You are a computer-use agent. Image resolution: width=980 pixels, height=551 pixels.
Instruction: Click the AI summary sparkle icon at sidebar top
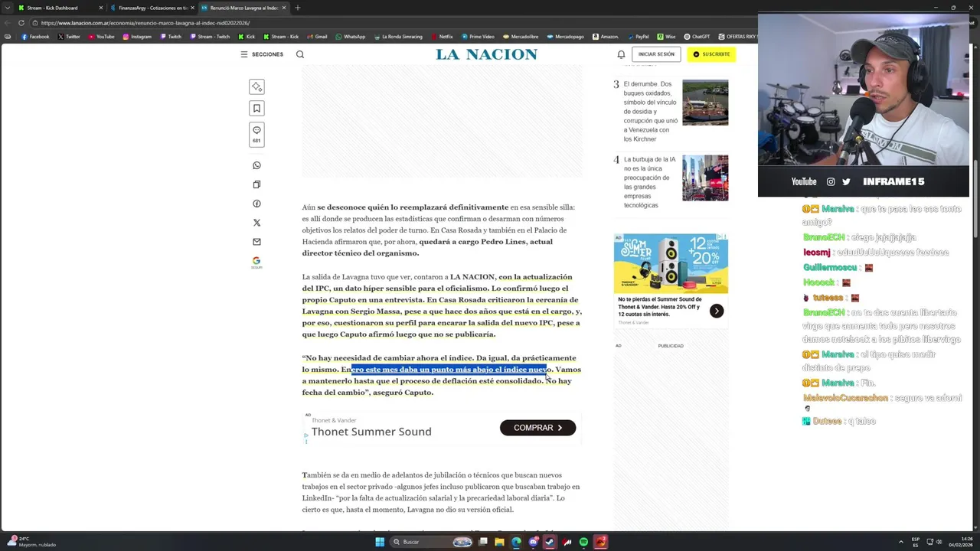coord(256,86)
